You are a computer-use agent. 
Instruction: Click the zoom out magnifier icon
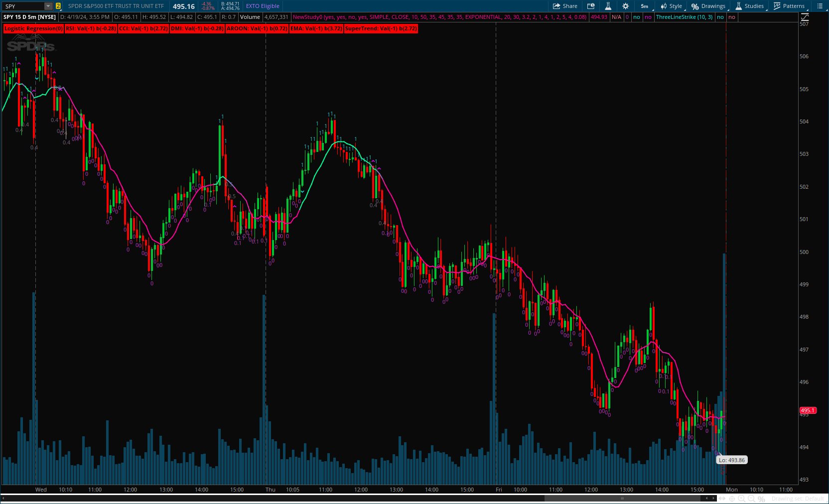pos(751,499)
